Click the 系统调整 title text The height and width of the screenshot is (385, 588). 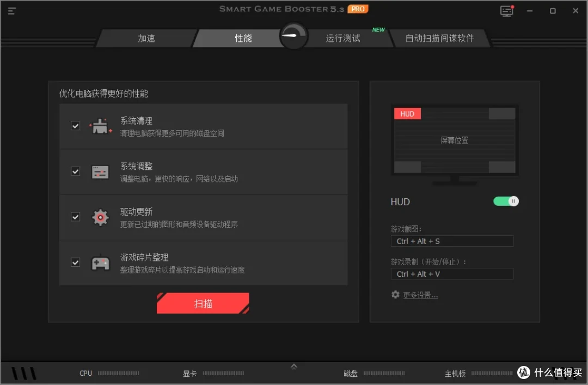pos(136,166)
